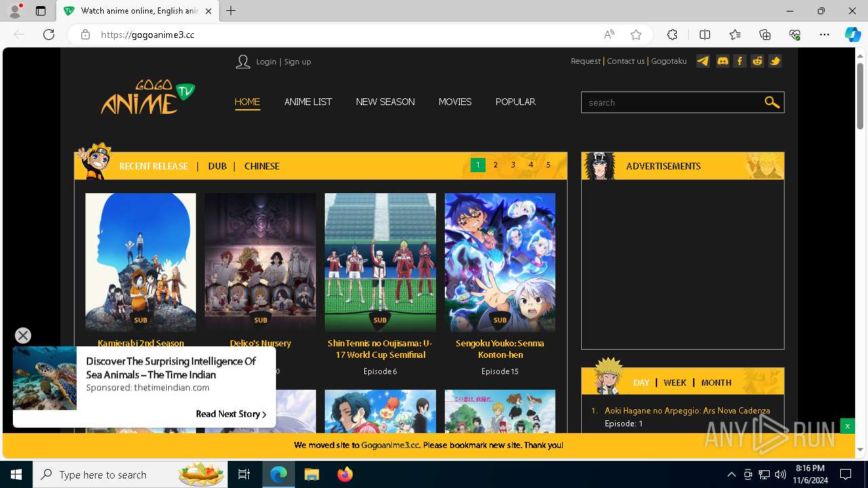The image size is (868, 488).
Task: Open the Favorites list icon
Action: pos(735,35)
